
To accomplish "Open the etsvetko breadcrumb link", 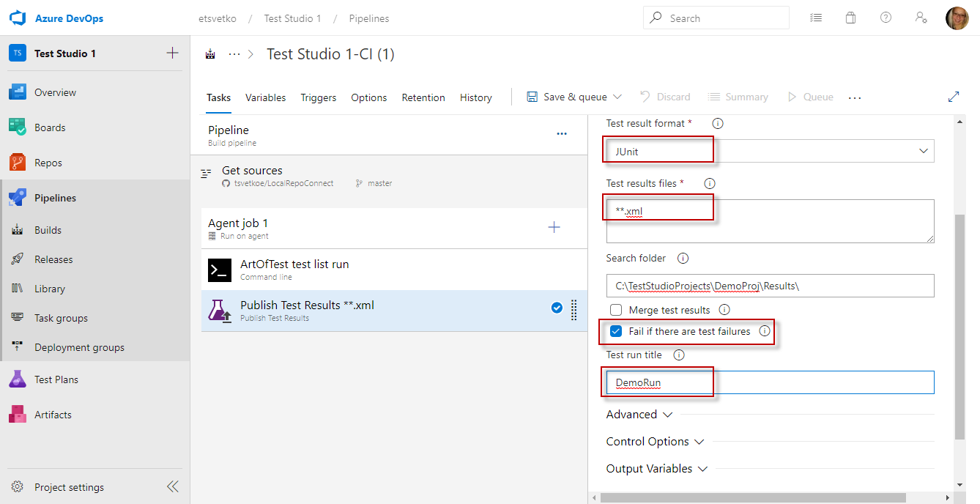I will click(218, 18).
